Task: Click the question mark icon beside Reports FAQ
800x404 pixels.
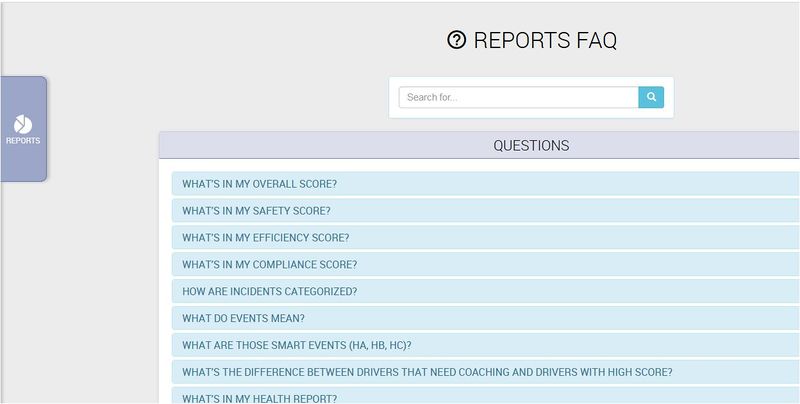Action: [456, 40]
